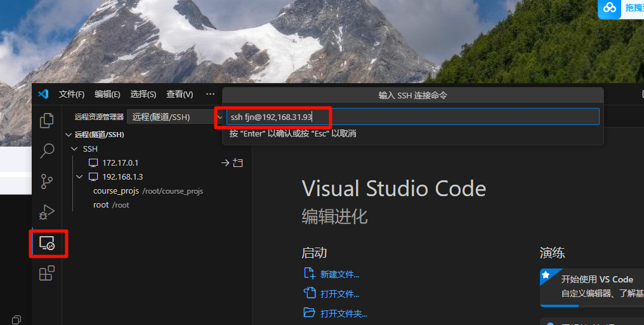The width and height of the screenshot is (644, 325).
Task: Collapse the 远程(隧道/SSH) section
Action: (x=69, y=135)
